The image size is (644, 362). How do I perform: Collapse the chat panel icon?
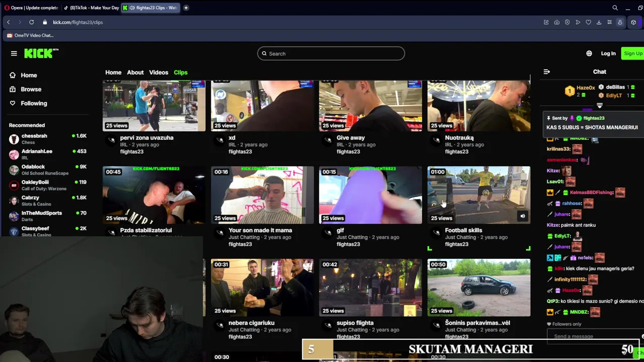(x=546, y=72)
